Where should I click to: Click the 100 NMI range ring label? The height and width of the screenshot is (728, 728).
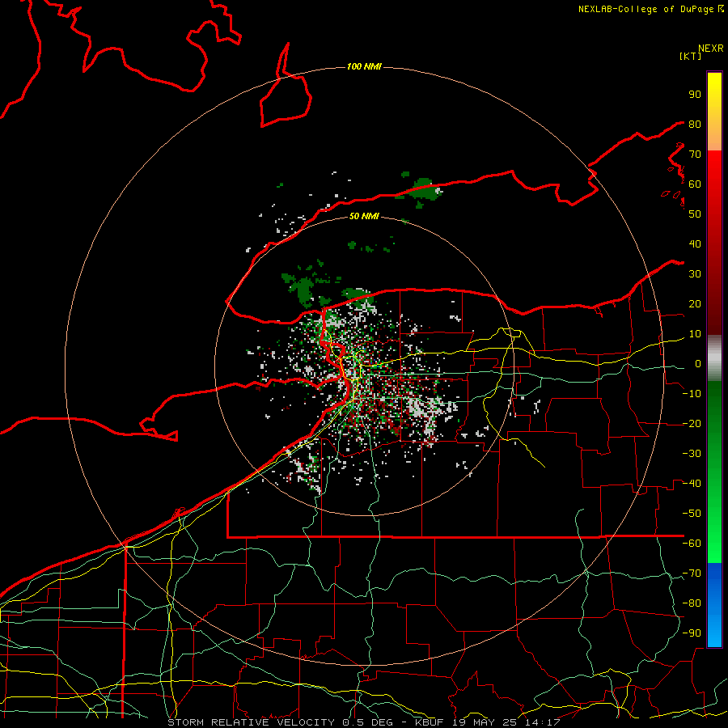pyautogui.click(x=364, y=67)
